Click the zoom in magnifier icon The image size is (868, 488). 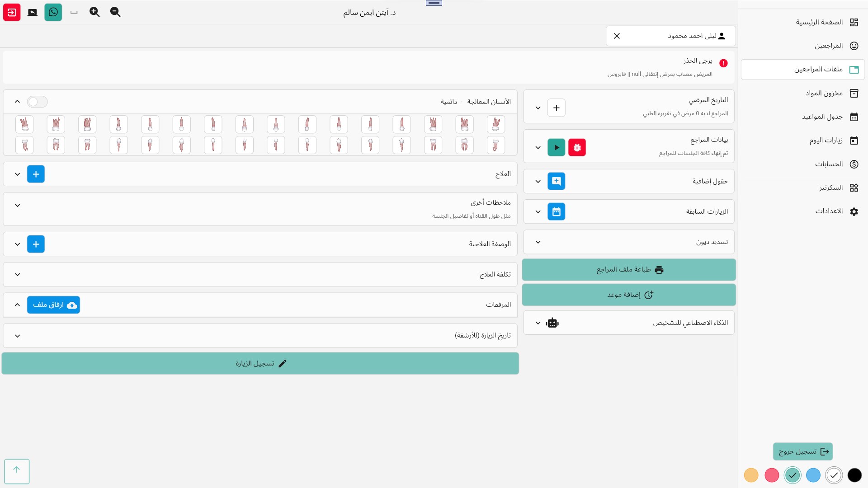pos(94,12)
